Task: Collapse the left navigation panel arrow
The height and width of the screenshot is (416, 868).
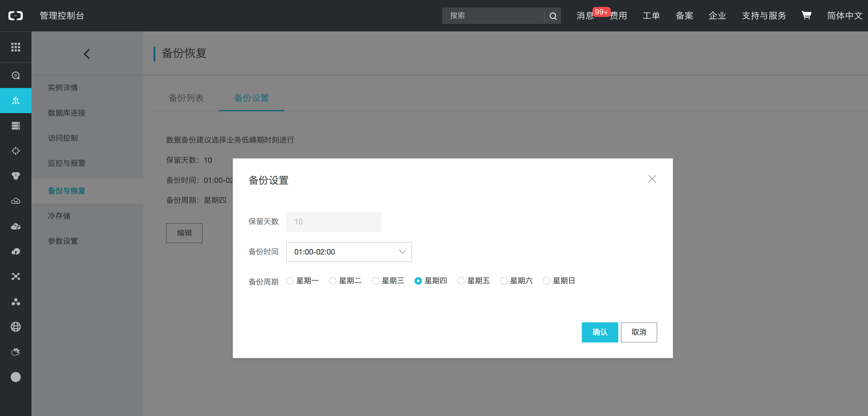Action: click(x=86, y=53)
